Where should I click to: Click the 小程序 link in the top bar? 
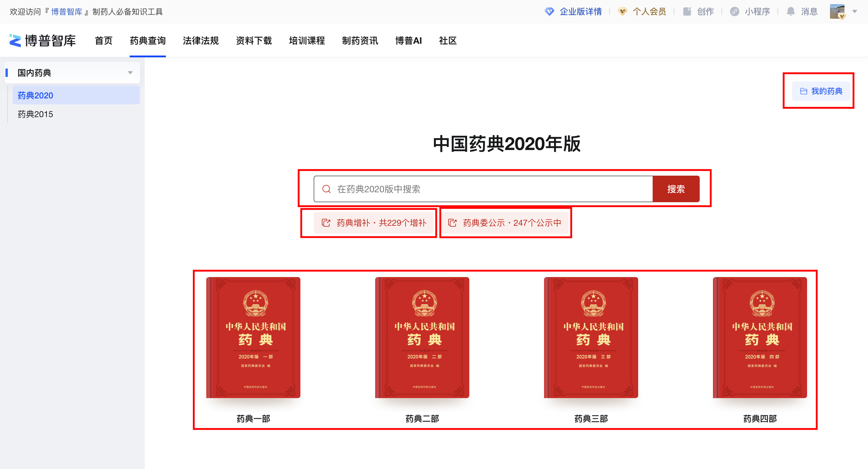758,12
